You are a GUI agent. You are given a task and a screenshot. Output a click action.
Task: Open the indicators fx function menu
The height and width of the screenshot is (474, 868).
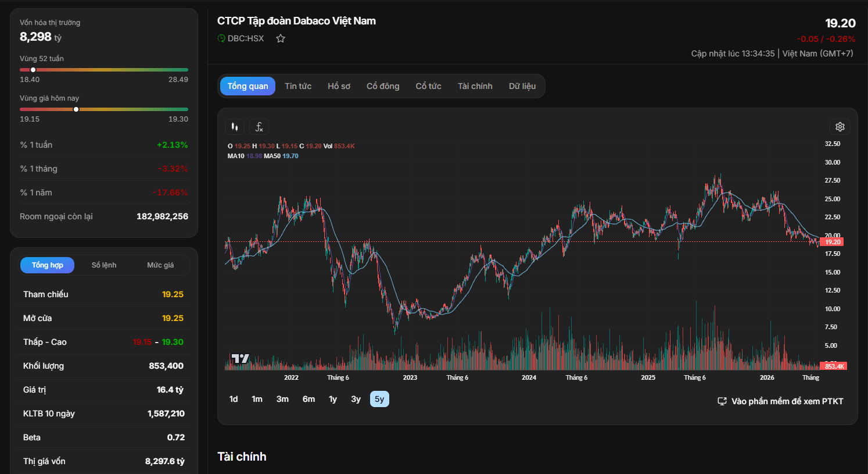tap(259, 127)
